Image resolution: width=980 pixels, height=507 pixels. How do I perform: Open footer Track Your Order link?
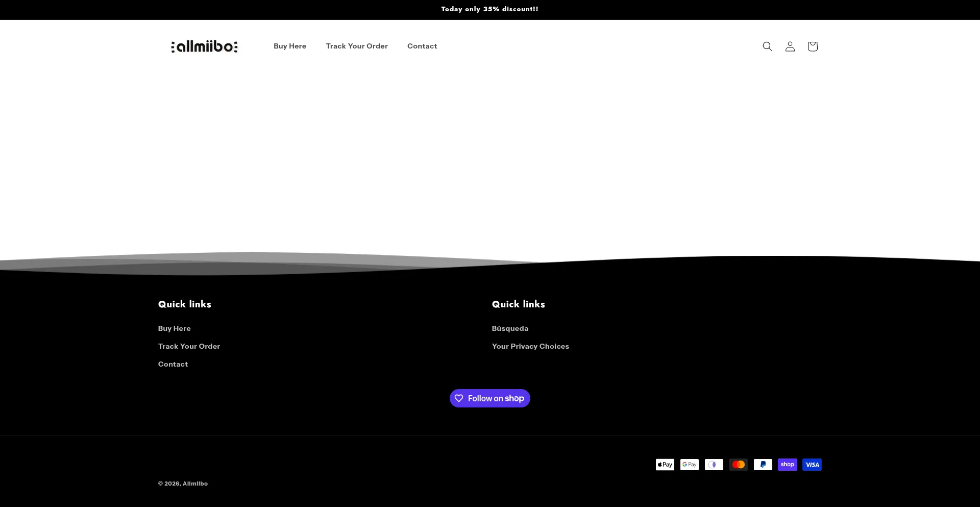coord(189,346)
